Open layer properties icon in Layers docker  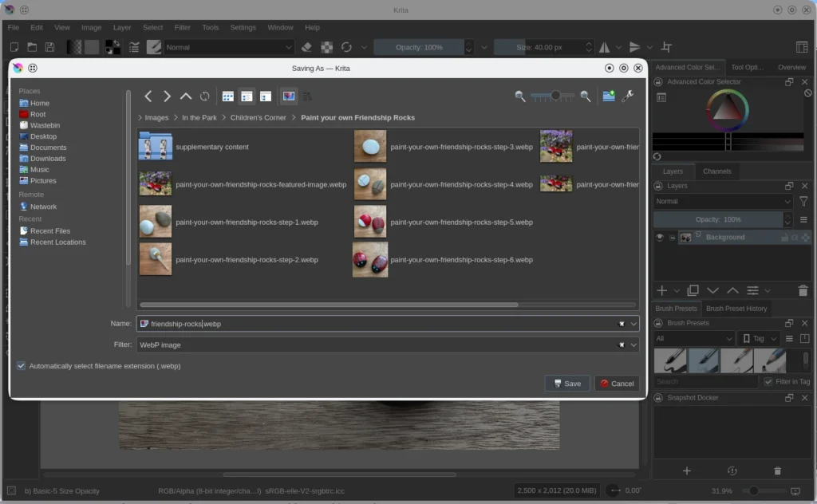752,290
